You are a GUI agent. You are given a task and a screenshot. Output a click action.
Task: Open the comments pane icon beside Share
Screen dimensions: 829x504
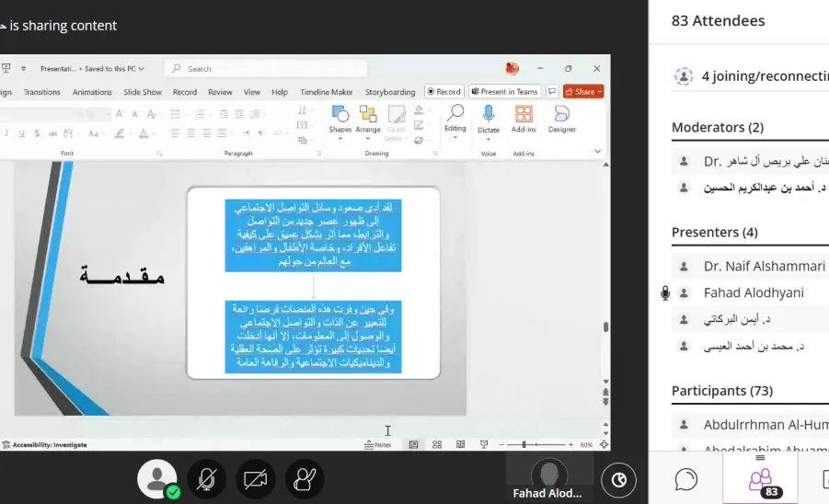tap(552, 91)
